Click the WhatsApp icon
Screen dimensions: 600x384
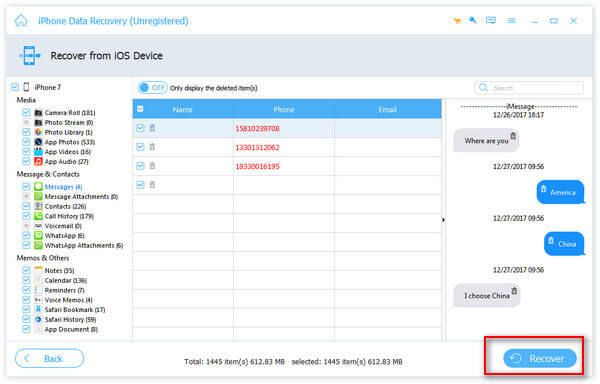point(38,236)
